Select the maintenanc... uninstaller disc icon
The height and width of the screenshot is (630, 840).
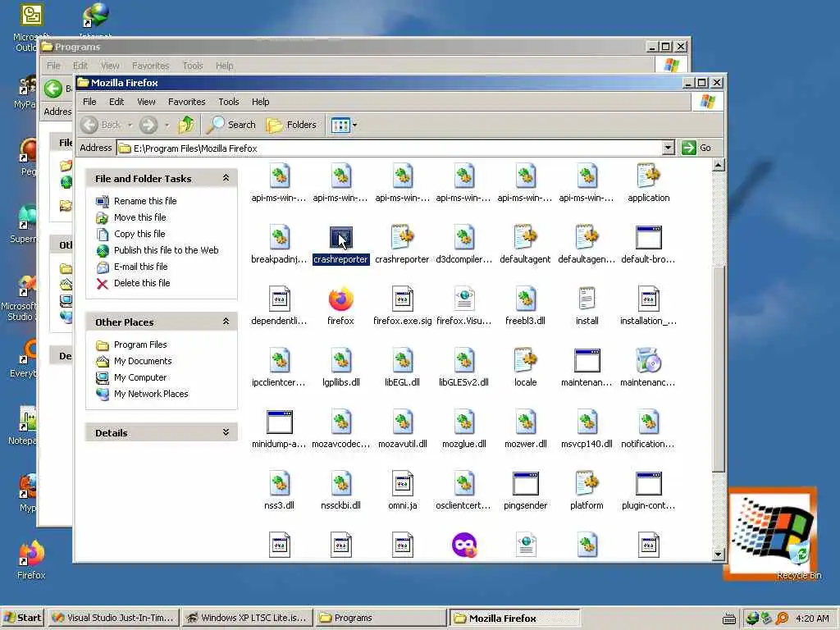(648, 361)
